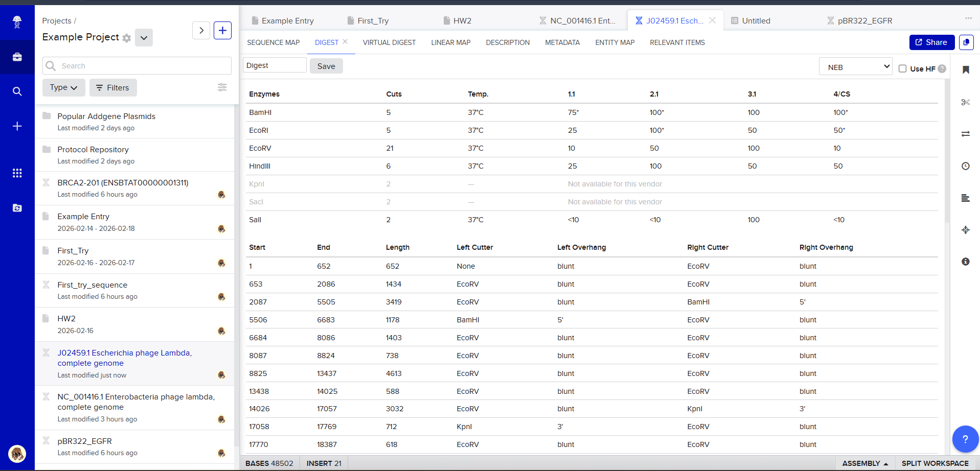Viewport: 980px width, 471px height.
Task: Close the Digest tab
Action: point(345,42)
